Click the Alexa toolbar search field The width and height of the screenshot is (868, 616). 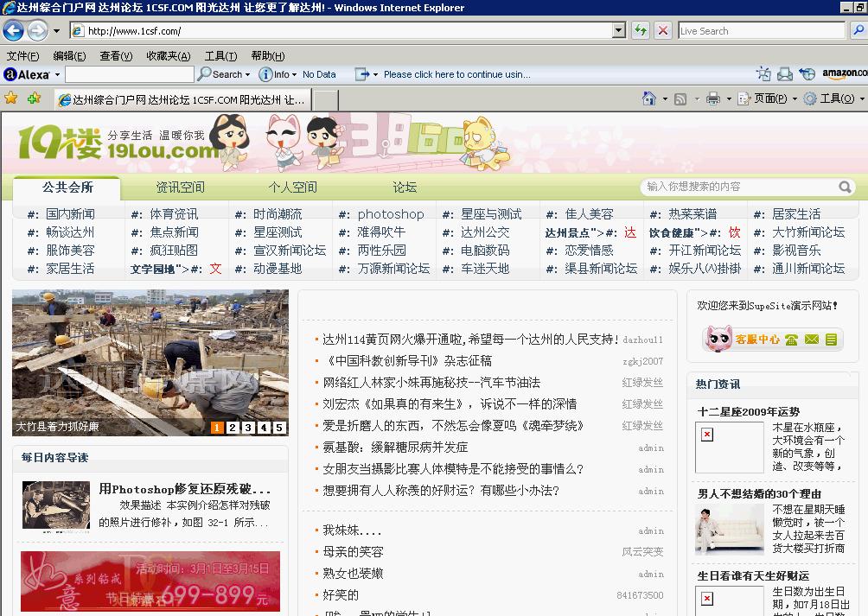(130, 74)
